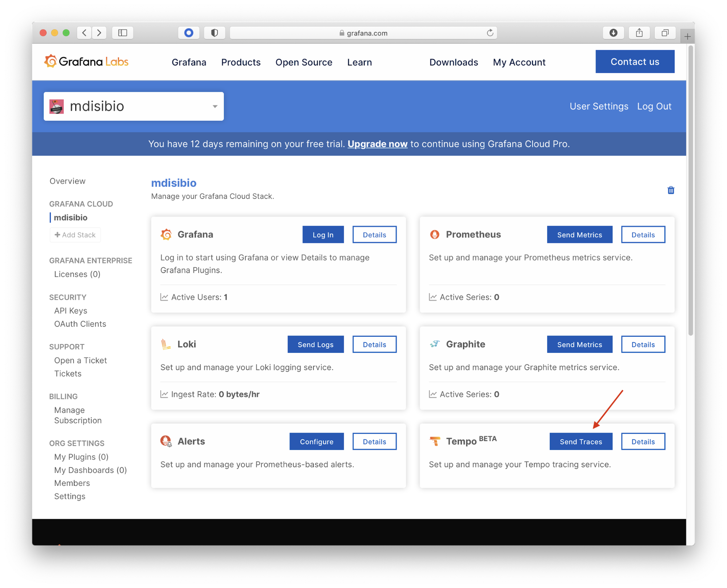Go back with browser back arrow
The width and height of the screenshot is (727, 588).
[84, 33]
